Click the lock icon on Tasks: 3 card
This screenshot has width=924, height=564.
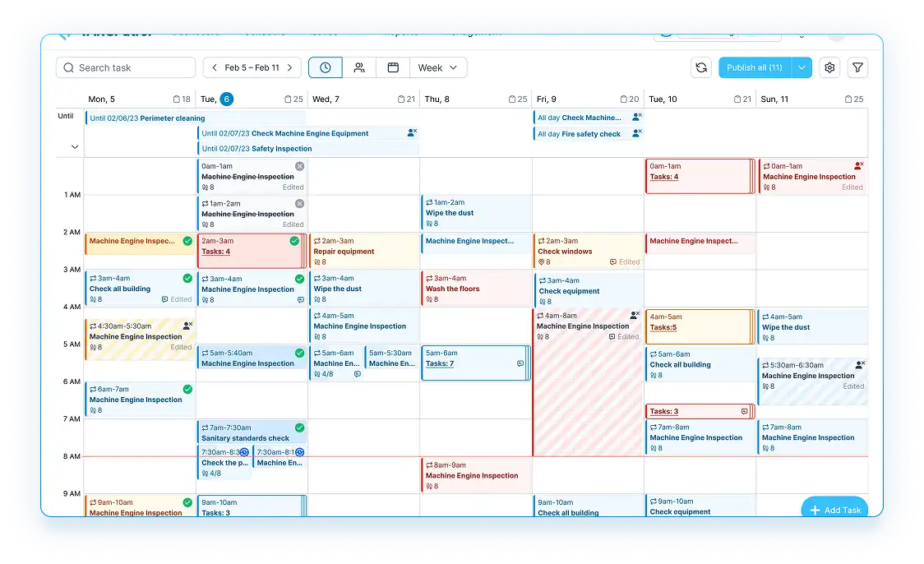[x=744, y=411]
